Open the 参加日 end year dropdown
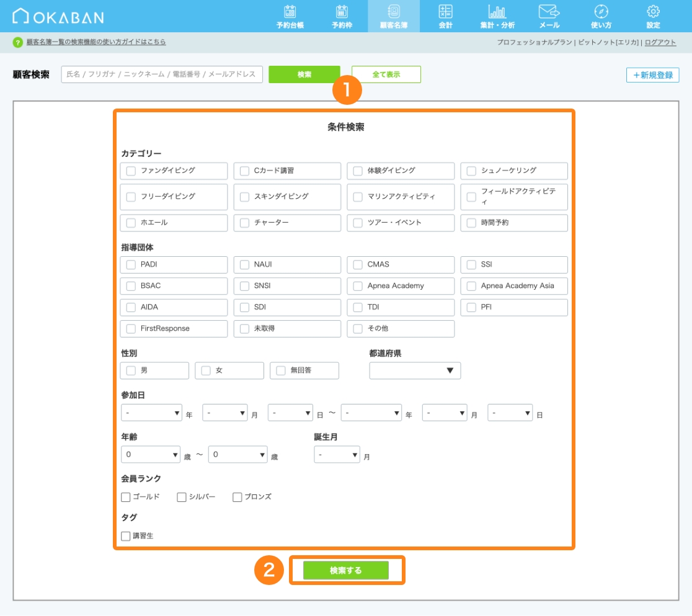The width and height of the screenshot is (692, 616). coord(371,413)
